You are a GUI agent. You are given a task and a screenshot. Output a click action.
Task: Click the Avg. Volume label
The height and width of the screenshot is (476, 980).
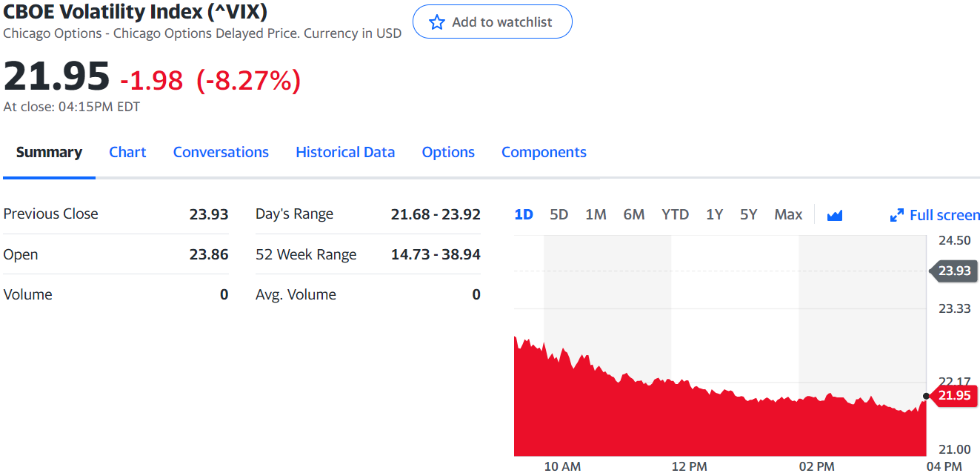coord(296,294)
